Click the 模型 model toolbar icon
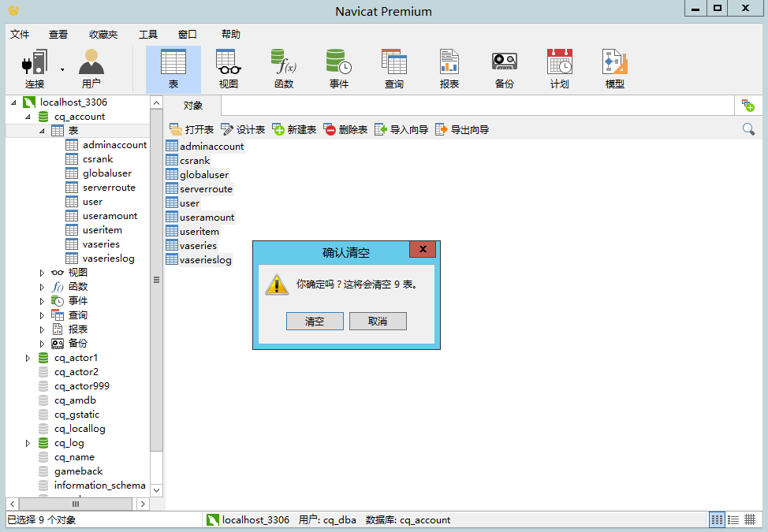Viewport: 768px width, 532px height. coord(614,69)
